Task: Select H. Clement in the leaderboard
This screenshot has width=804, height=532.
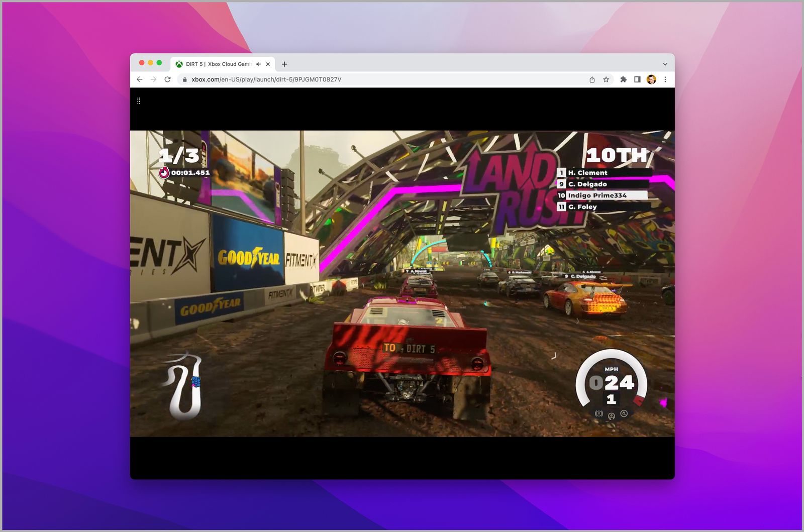Action: click(604, 173)
